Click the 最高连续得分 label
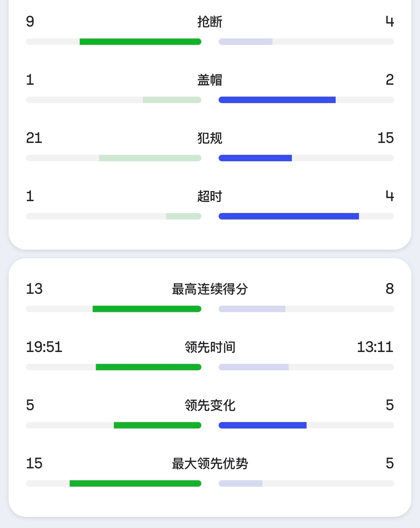Image resolution: width=420 pixels, height=528 pixels. 210,289
